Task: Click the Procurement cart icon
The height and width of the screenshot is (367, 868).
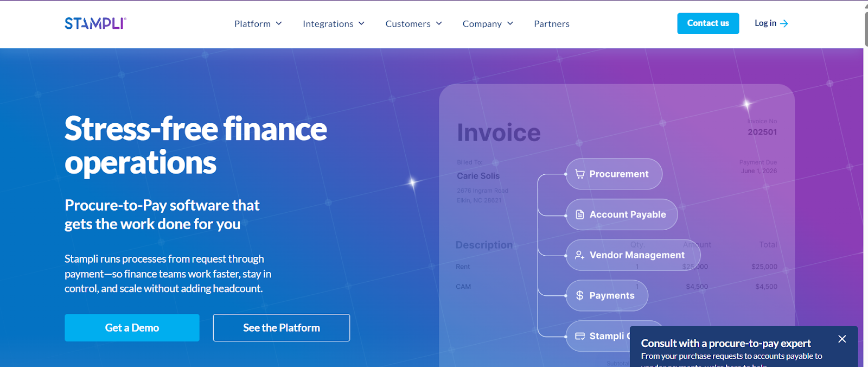Action: tap(580, 174)
